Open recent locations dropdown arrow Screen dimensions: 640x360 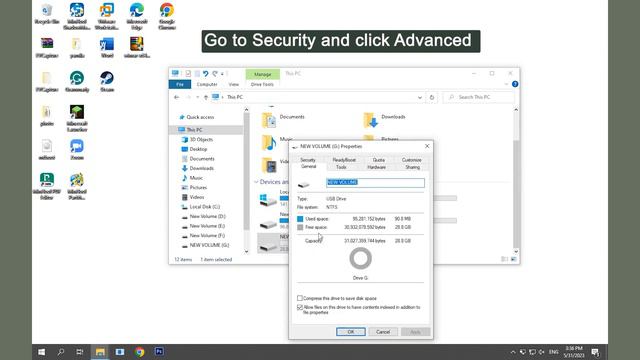(198, 97)
